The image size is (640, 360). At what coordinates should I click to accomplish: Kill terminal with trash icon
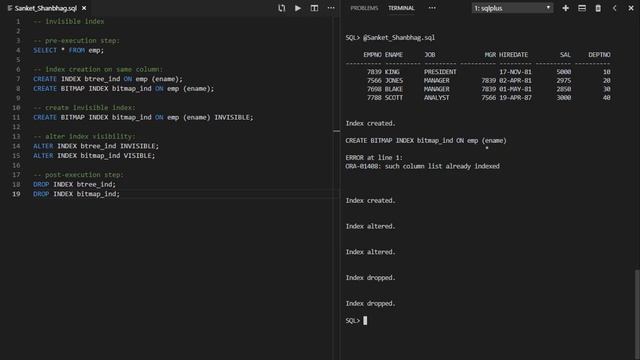click(598, 8)
